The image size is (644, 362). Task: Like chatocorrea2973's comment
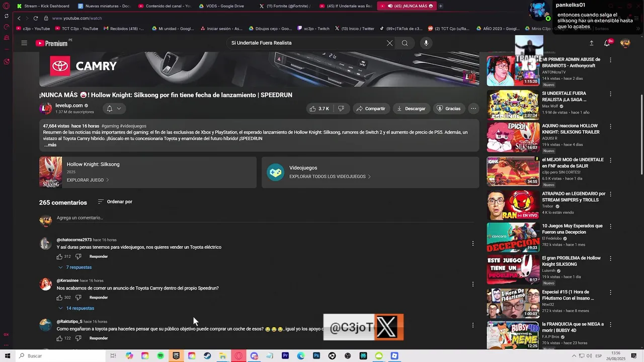(x=59, y=256)
